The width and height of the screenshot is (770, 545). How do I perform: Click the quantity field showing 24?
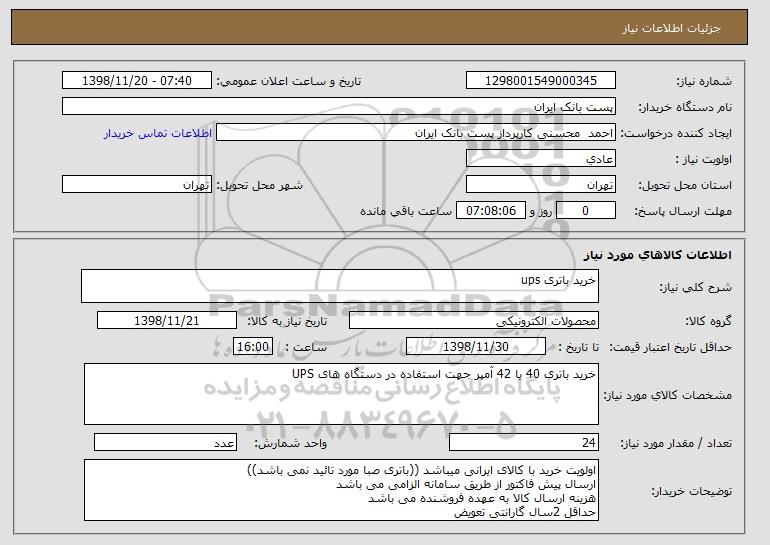(x=524, y=442)
